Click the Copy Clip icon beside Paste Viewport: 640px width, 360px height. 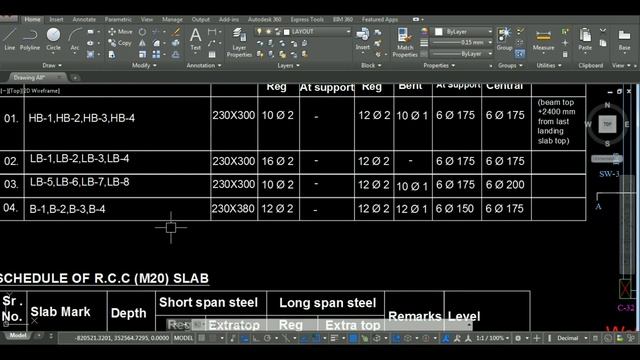[603, 42]
